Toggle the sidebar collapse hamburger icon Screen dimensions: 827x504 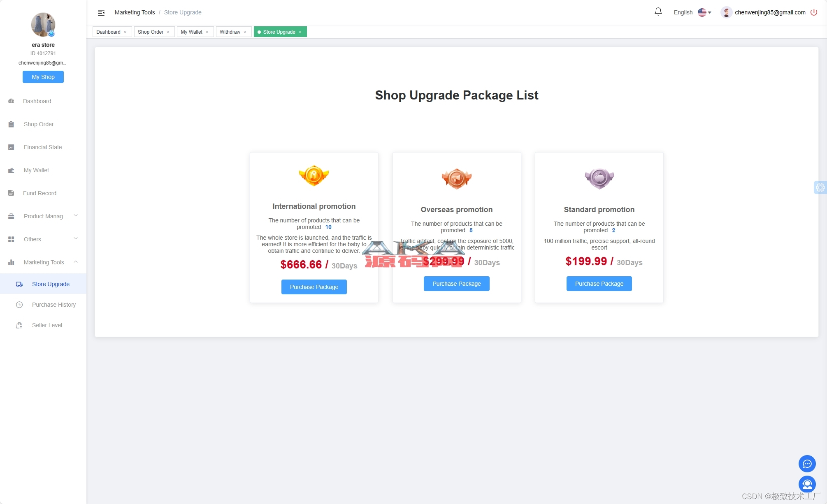click(x=101, y=13)
